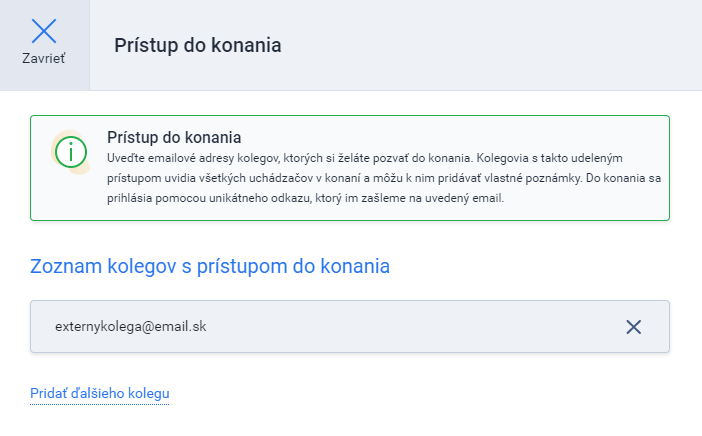
Task: Click the header title Prístup do konania
Action: click(197, 45)
